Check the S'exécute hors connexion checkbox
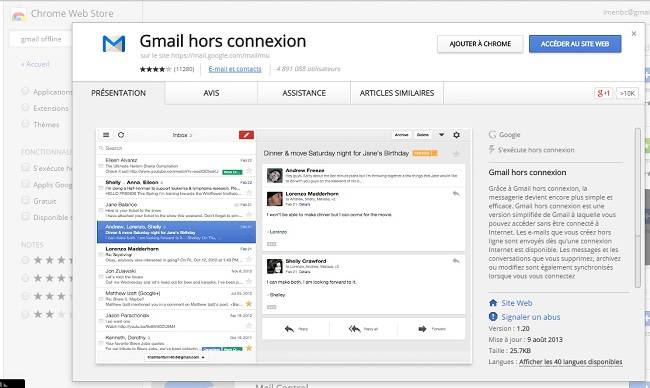650x388 pixels. click(25, 168)
